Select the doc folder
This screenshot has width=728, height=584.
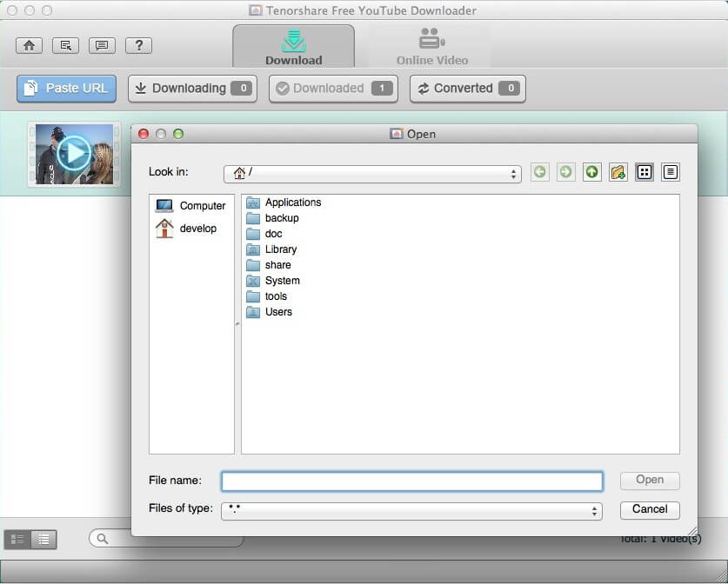(x=264, y=234)
